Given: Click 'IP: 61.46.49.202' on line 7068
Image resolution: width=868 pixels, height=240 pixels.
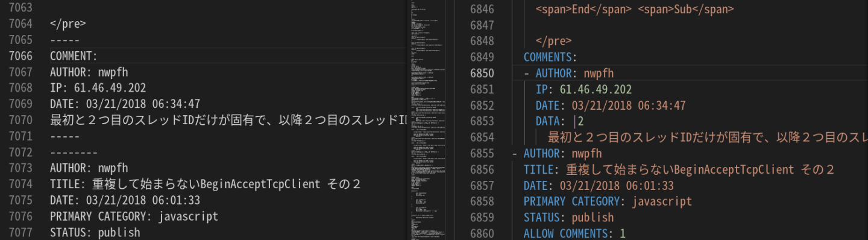Looking at the screenshot, I should click(98, 88).
